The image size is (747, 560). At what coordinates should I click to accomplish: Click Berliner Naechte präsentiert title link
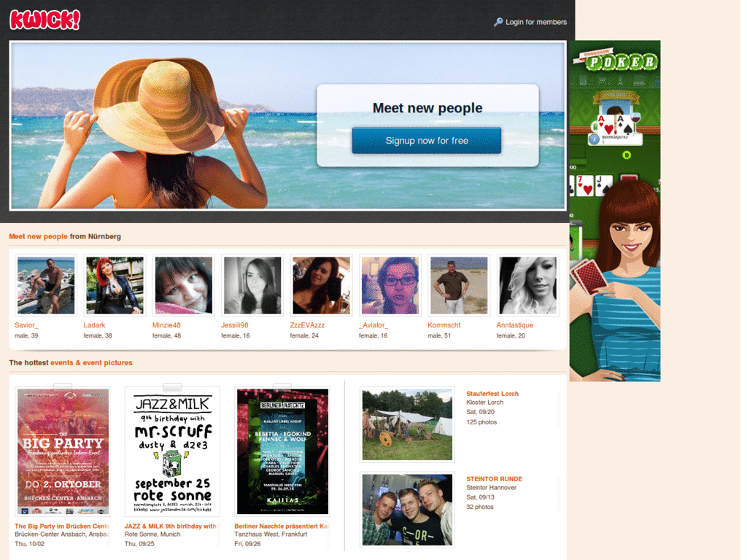pos(282,526)
